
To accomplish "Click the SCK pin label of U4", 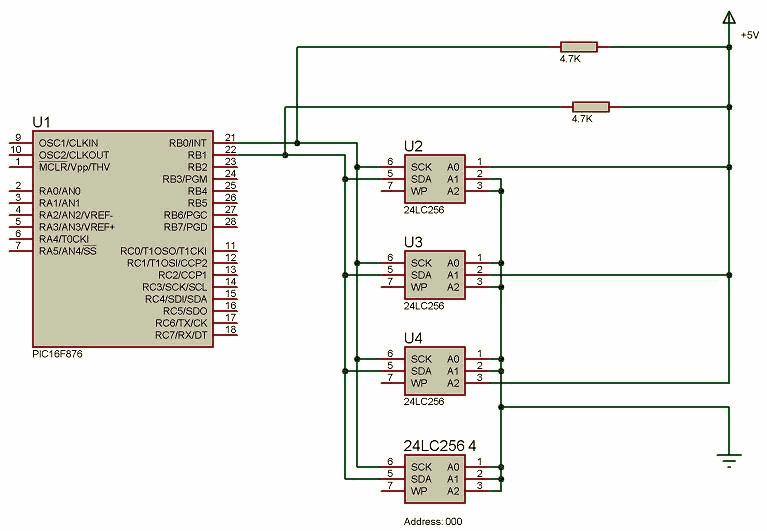I will [x=421, y=359].
